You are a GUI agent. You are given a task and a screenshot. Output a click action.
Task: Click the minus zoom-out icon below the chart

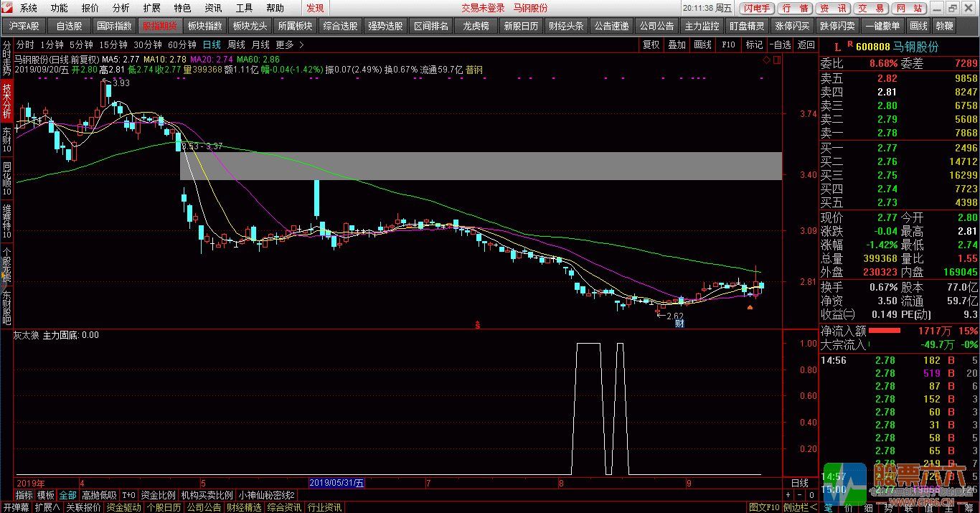point(798,495)
